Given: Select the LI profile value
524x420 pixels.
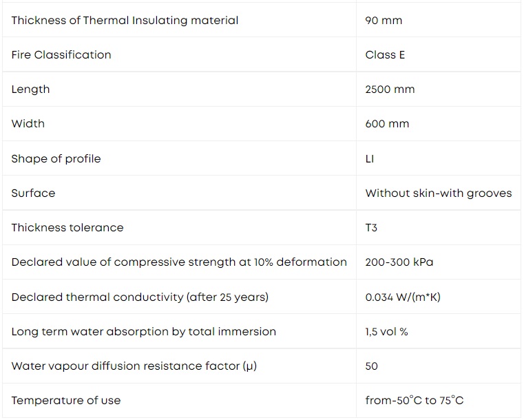Looking at the screenshot, I should click(x=369, y=159).
